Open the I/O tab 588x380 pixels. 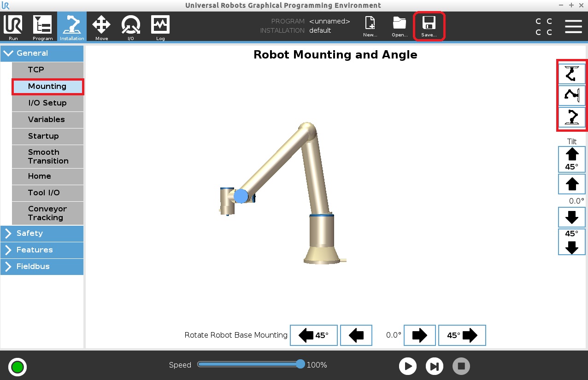tap(131, 28)
